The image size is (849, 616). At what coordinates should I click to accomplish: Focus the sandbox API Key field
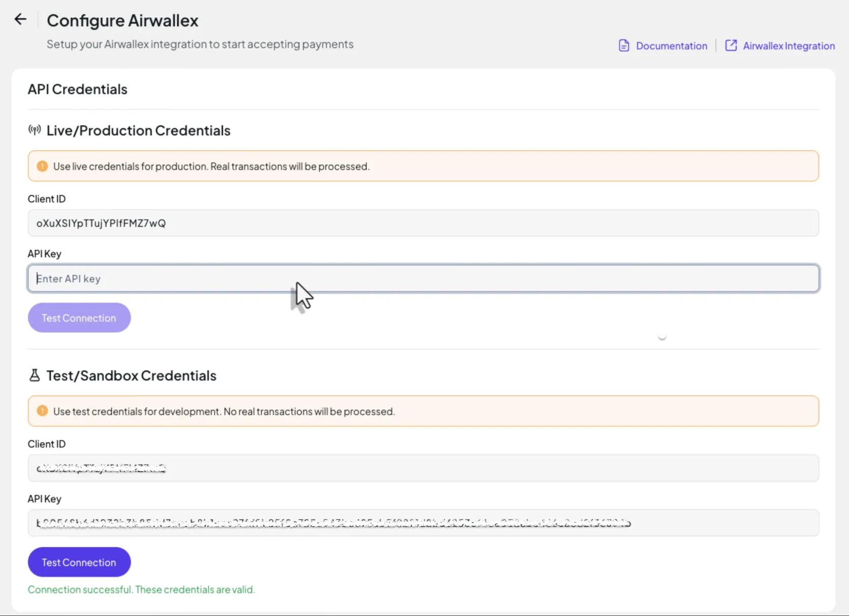pos(423,523)
